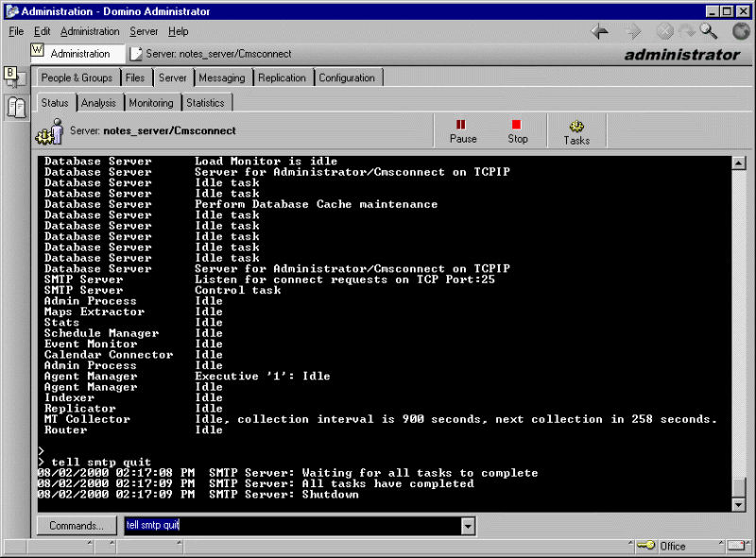Screen dimensions: 756x558
Task: Click the Server document page icon
Action: pyautogui.click(x=136, y=54)
